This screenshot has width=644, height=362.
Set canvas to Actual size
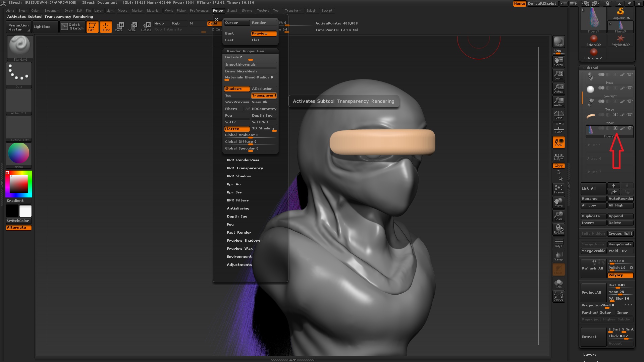558,88
